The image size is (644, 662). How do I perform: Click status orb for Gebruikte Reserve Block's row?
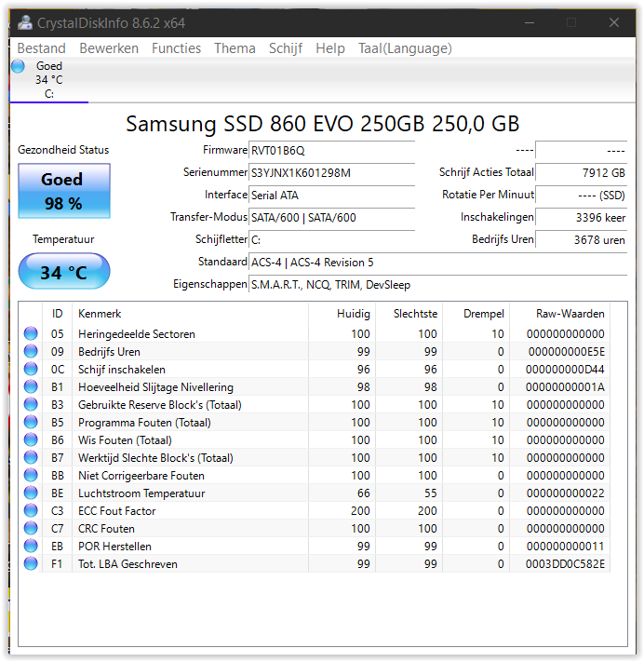point(31,404)
